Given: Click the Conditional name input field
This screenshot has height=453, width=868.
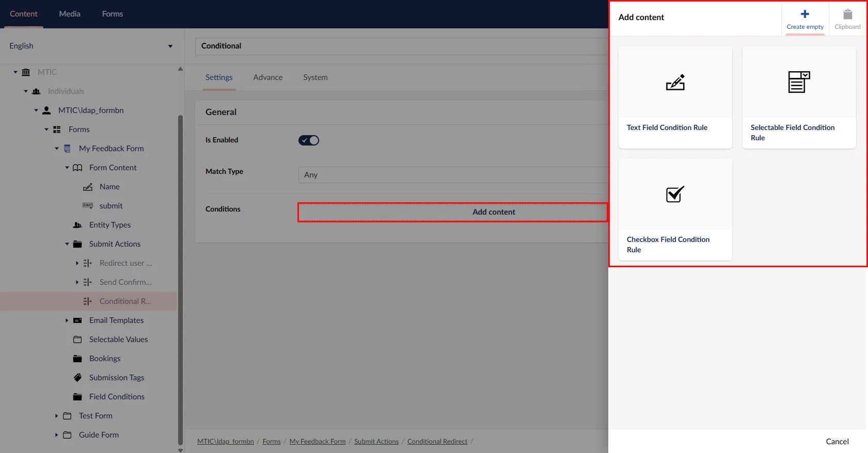Looking at the screenshot, I should (401, 46).
